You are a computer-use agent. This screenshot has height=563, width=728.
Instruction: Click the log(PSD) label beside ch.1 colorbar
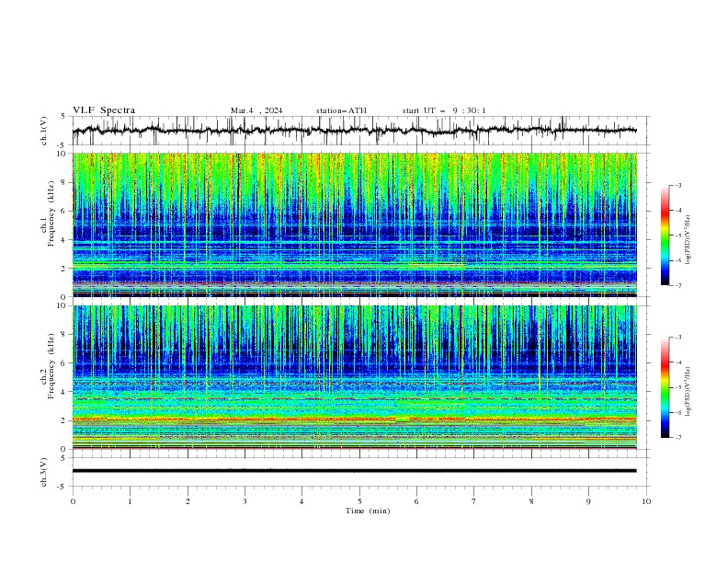[x=688, y=240]
